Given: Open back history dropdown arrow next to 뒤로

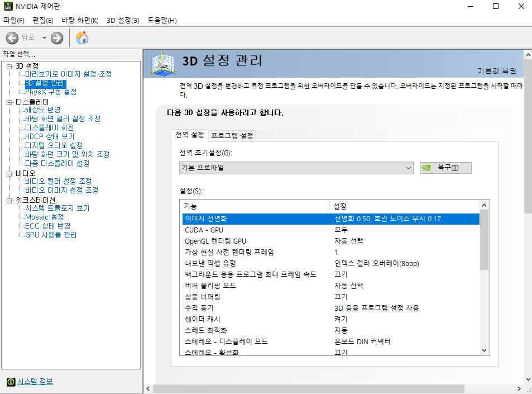Looking at the screenshot, I should 44,37.
